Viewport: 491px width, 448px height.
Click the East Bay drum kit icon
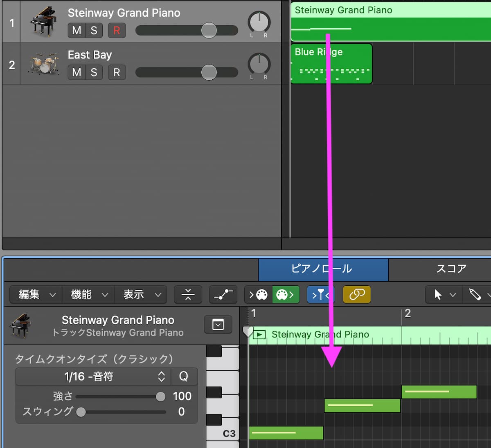pos(43,64)
